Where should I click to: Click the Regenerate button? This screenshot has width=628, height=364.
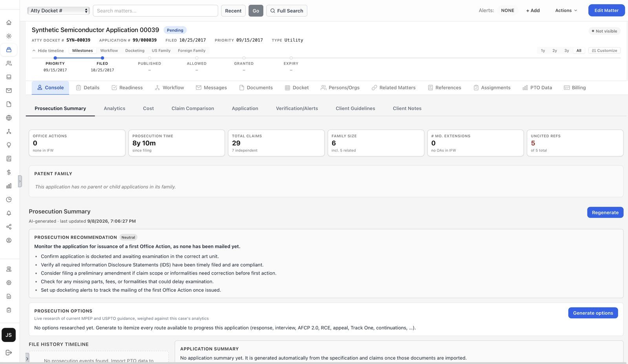[x=605, y=212]
